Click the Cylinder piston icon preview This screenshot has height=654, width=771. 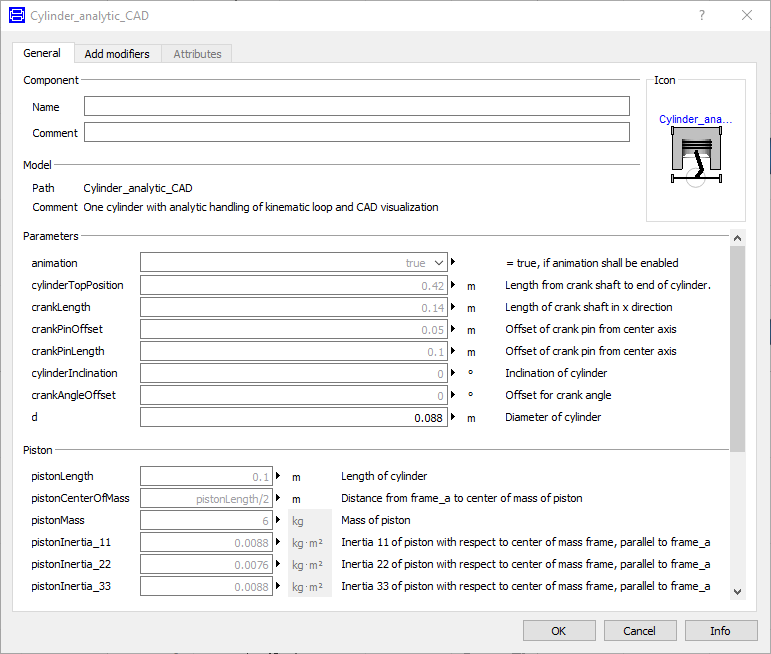point(696,156)
